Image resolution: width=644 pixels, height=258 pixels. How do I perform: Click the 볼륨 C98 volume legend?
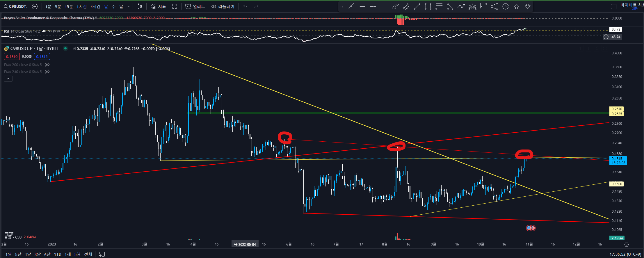13,237
